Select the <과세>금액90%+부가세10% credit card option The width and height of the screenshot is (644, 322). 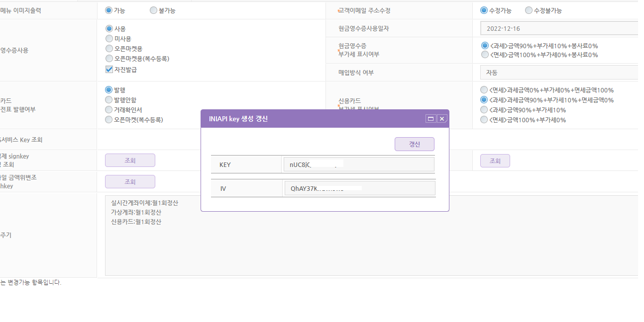(x=484, y=109)
